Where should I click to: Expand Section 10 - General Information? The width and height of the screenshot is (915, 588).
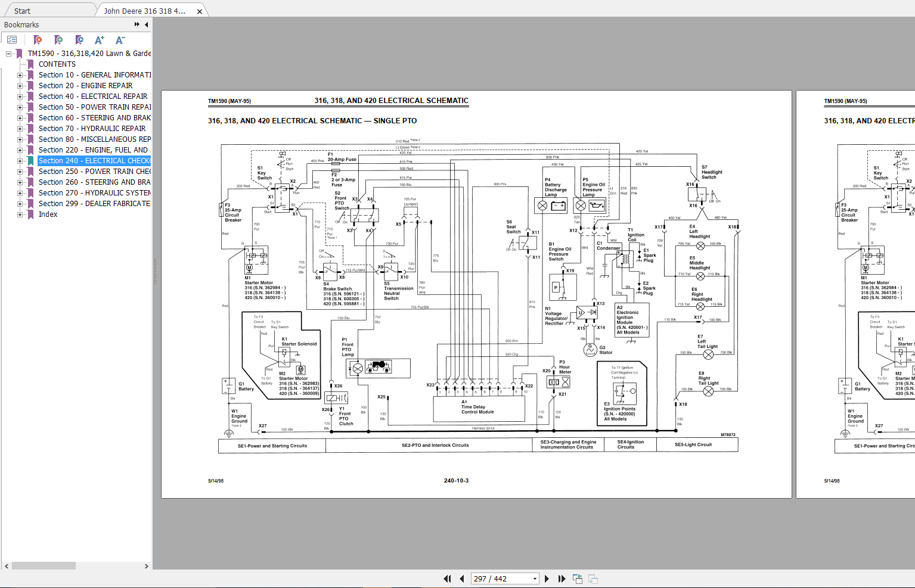pos(20,75)
